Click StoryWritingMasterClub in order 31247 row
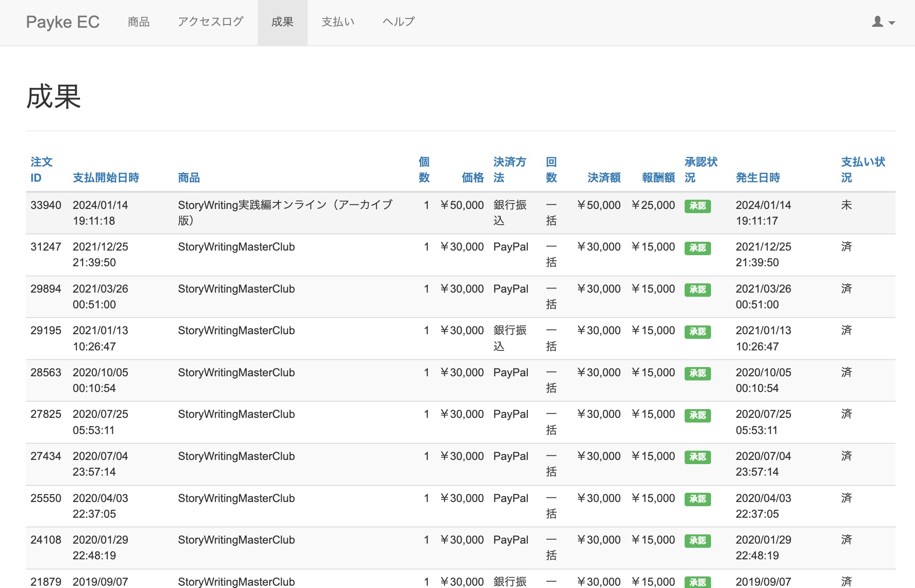This screenshot has height=588, width=915. pos(236,247)
